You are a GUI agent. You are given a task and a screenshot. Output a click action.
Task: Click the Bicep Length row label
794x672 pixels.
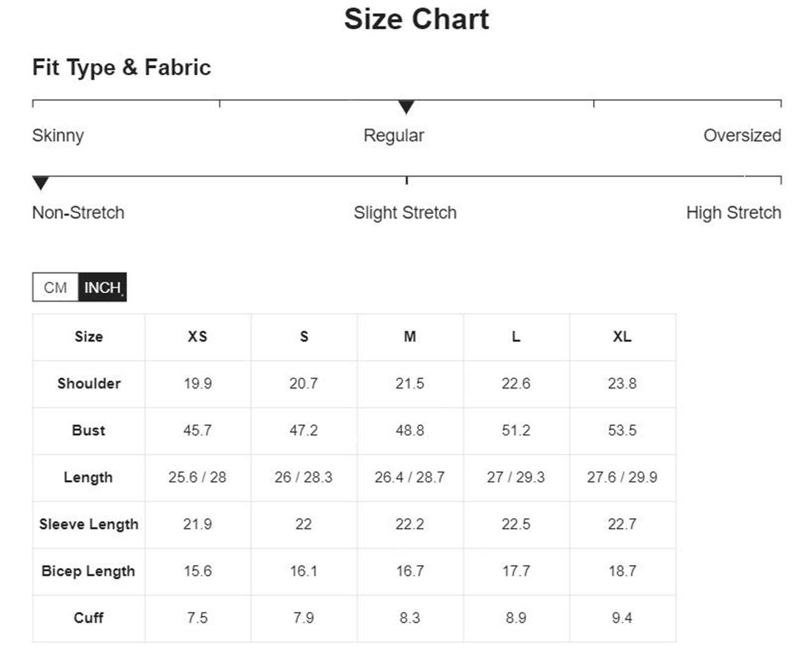(x=89, y=571)
